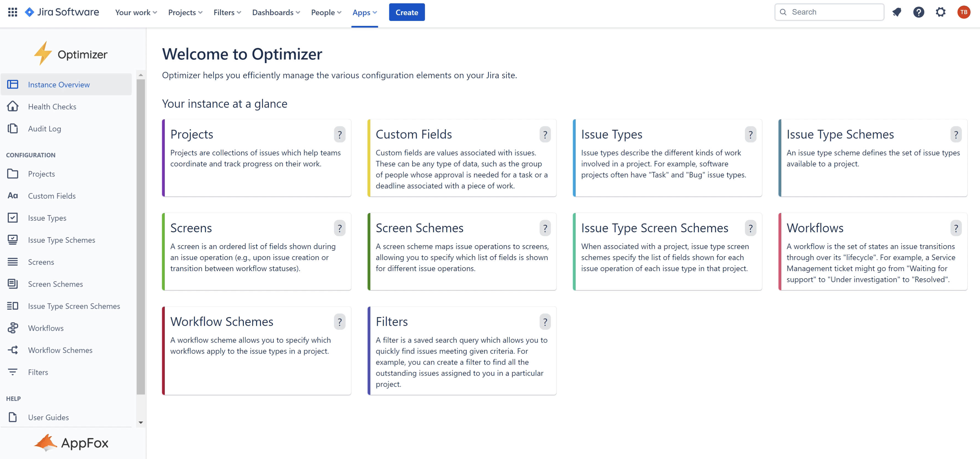Click the Create button
This screenshot has width=980, height=459.
[406, 13]
